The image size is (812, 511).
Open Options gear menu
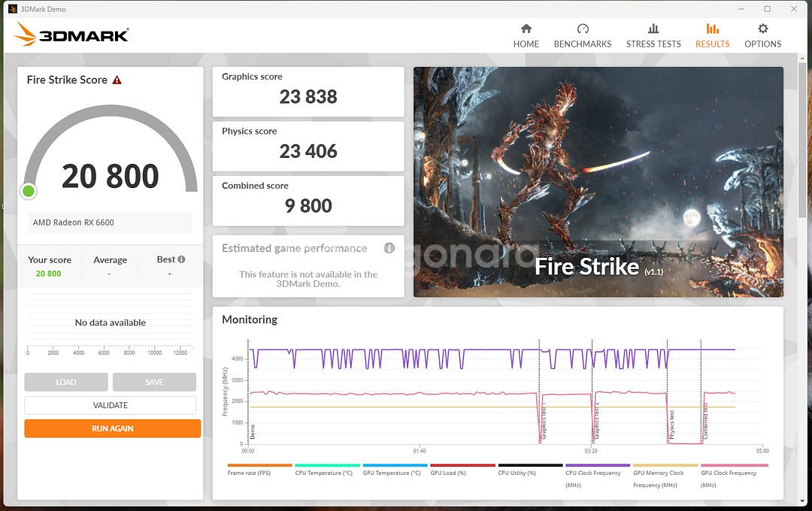pos(762,29)
